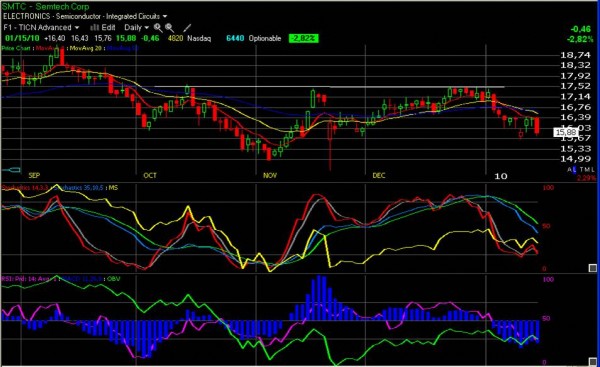The width and height of the screenshot is (600, 367).
Task: Click the white 15,88 current price tag
Action: coord(566,132)
